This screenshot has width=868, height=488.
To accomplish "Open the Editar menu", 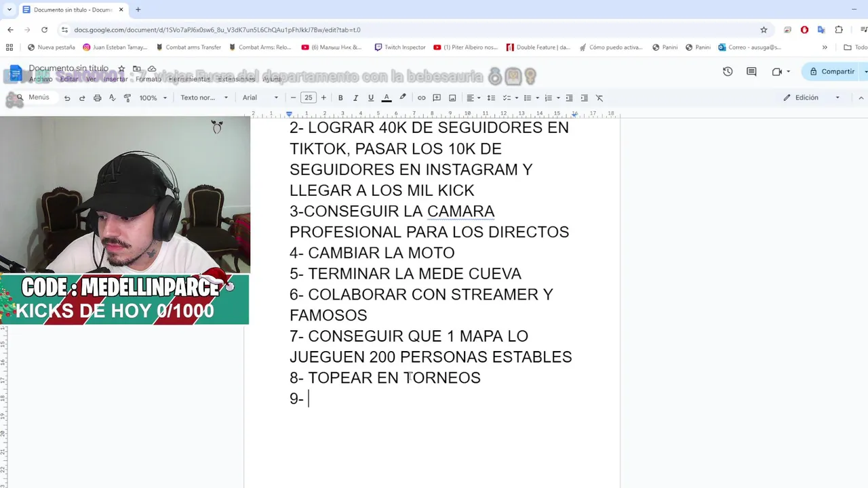I will click(69, 79).
